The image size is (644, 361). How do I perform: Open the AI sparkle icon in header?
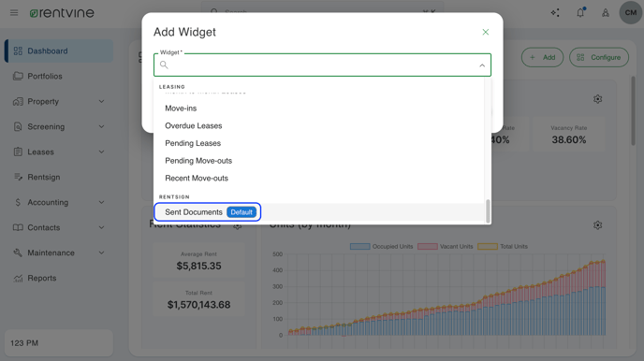(555, 13)
